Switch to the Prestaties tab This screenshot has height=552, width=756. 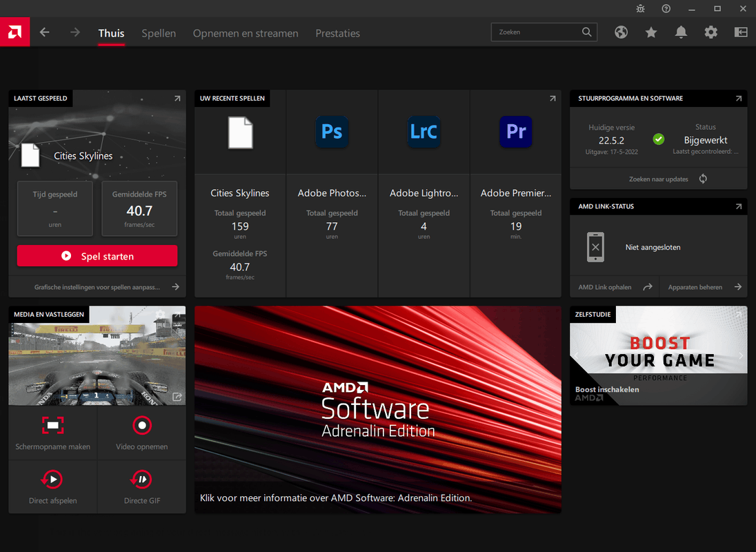click(337, 32)
